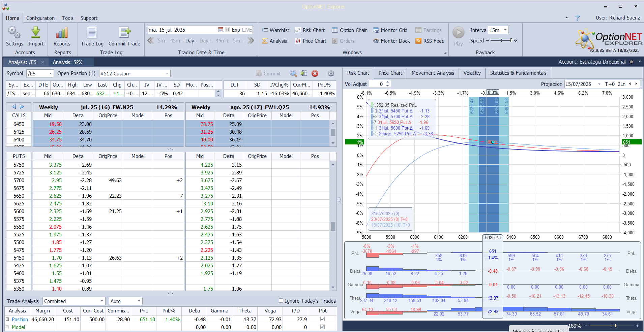
Task: Click the blue help question mark icon
Action: 578,18
